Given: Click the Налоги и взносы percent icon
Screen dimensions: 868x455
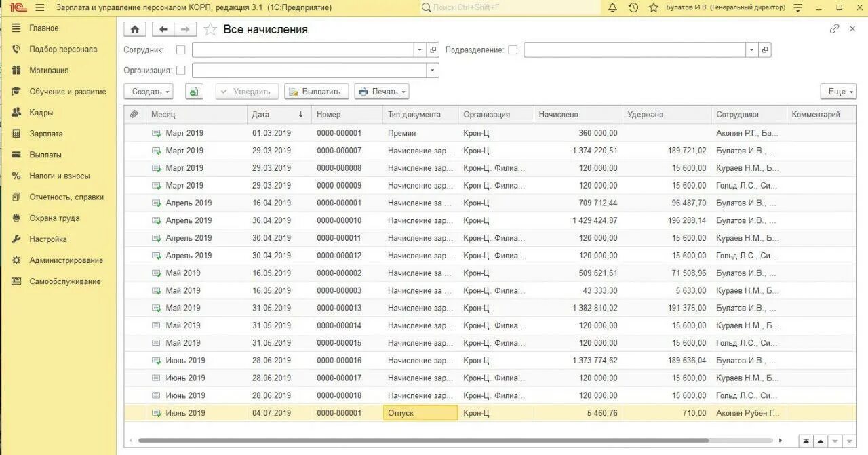Looking at the screenshot, I should (16, 176).
